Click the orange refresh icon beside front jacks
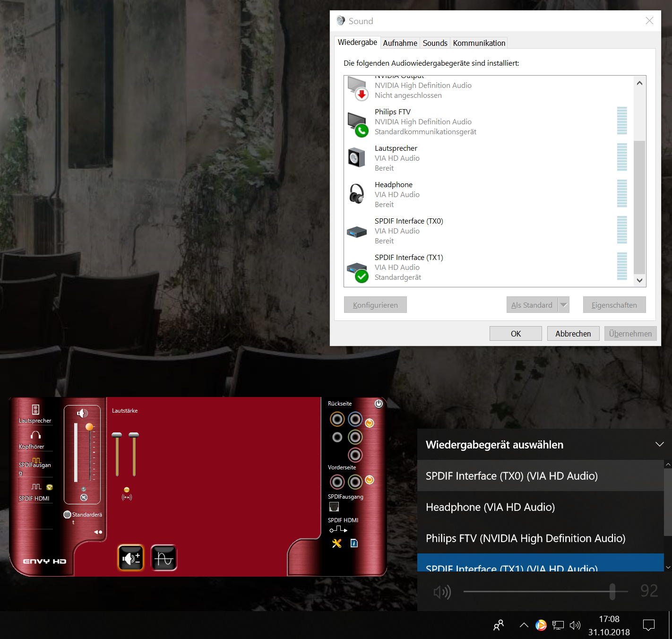The height and width of the screenshot is (639, 672). (x=370, y=480)
